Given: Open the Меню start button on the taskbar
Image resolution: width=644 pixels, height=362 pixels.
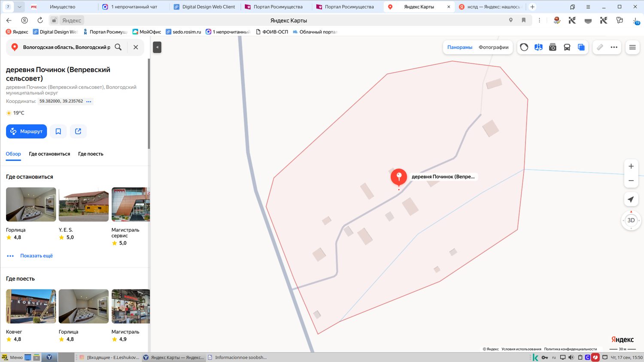Looking at the screenshot, I should click(12, 357).
